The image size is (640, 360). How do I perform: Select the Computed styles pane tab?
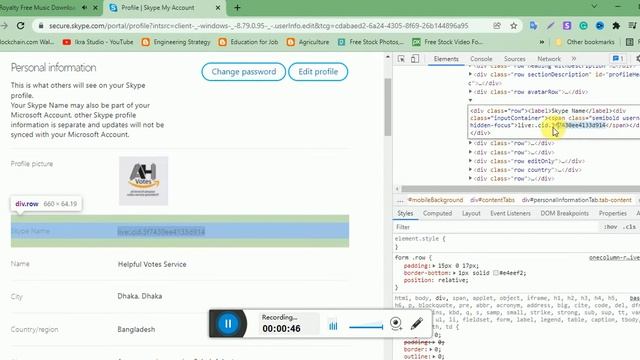coord(437,213)
